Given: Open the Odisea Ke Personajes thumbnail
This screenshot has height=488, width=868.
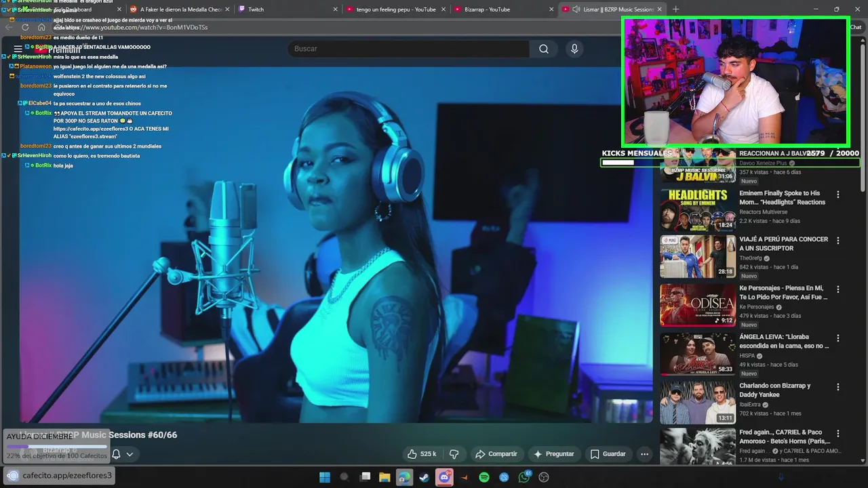Looking at the screenshot, I should click(x=698, y=305).
